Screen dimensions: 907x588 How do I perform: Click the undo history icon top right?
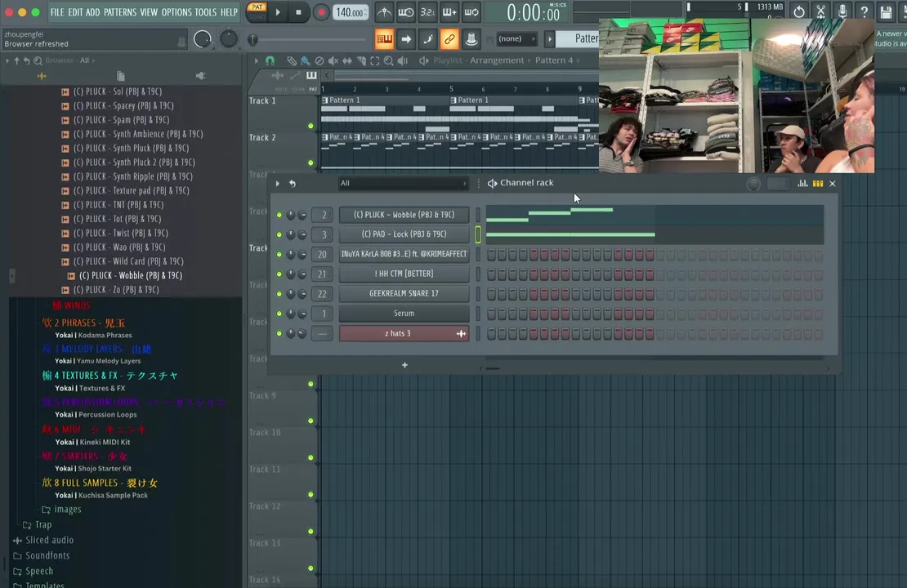[x=799, y=11]
